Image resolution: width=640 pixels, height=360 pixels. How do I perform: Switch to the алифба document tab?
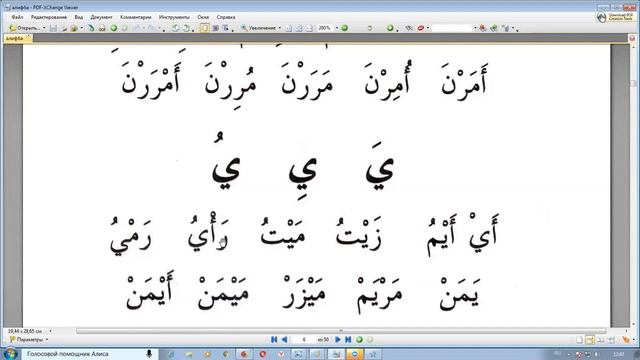[x=17, y=38]
